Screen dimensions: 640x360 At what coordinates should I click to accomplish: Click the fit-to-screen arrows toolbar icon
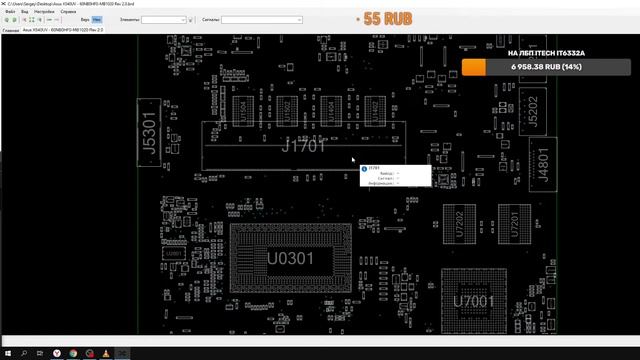point(32,20)
